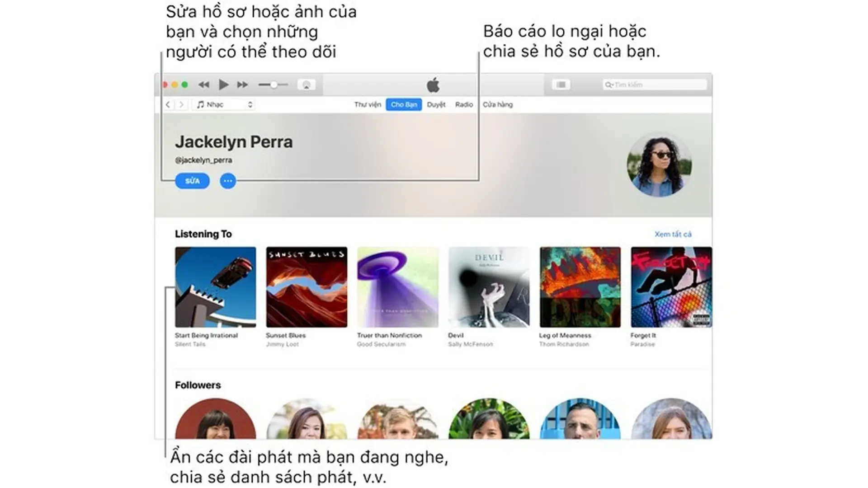Click the Devil title text
Screen dimensions: 868x488
click(456, 335)
